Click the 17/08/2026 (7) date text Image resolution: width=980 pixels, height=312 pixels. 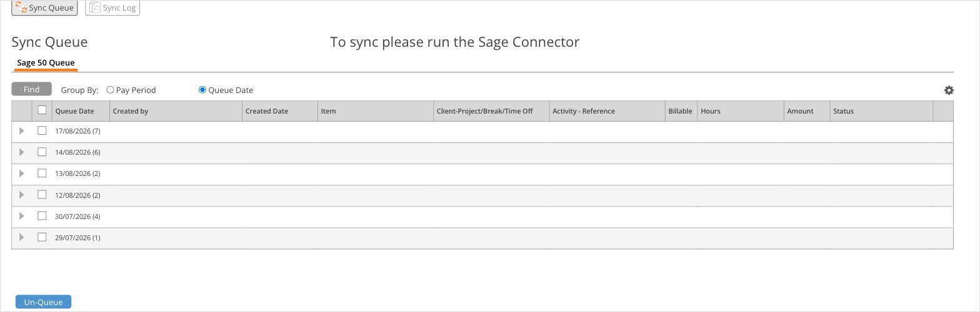tap(77, 131)
